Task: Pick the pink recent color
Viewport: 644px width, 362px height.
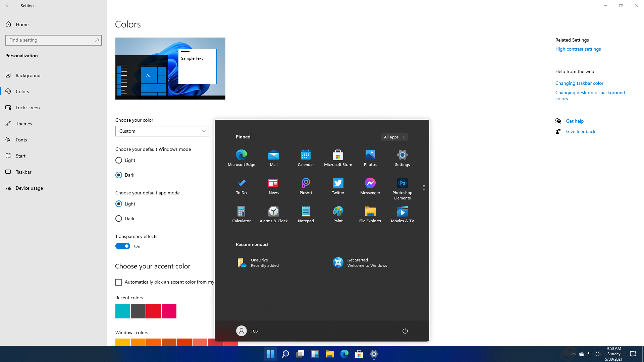Action: pos(169,311)
